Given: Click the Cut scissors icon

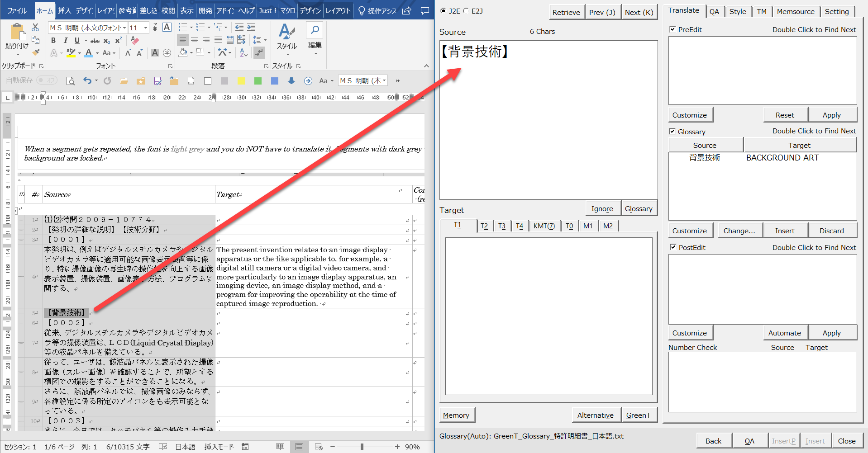Looking at the screenshot, I should [35, 28].
